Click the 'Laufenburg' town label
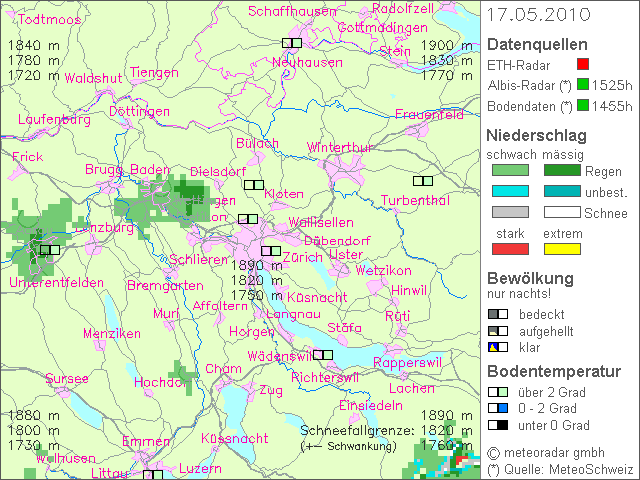Viewport: 640px width, 480px height. 54,120
